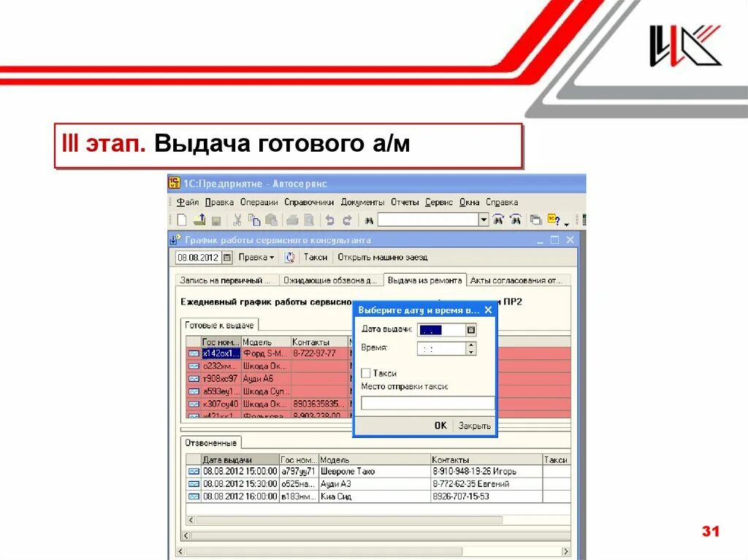Decrease Время using spinner down arrow
Screen dimensions: 748x560
[x=471, y=352]
